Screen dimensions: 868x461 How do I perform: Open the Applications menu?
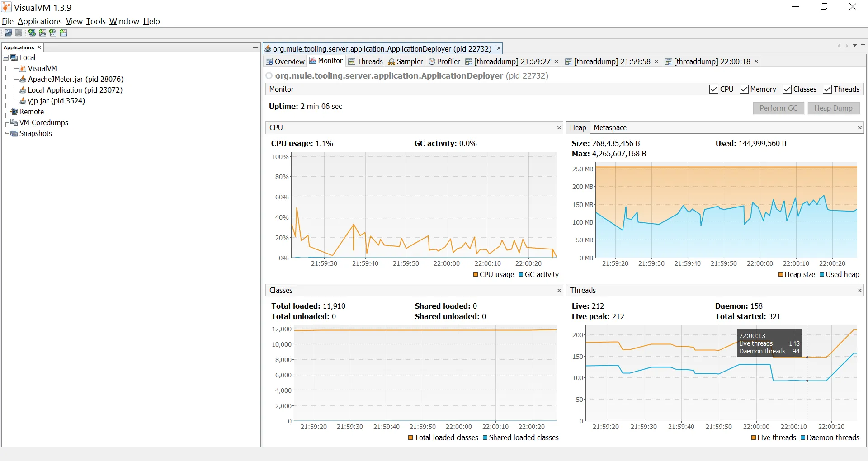[40, 21]
